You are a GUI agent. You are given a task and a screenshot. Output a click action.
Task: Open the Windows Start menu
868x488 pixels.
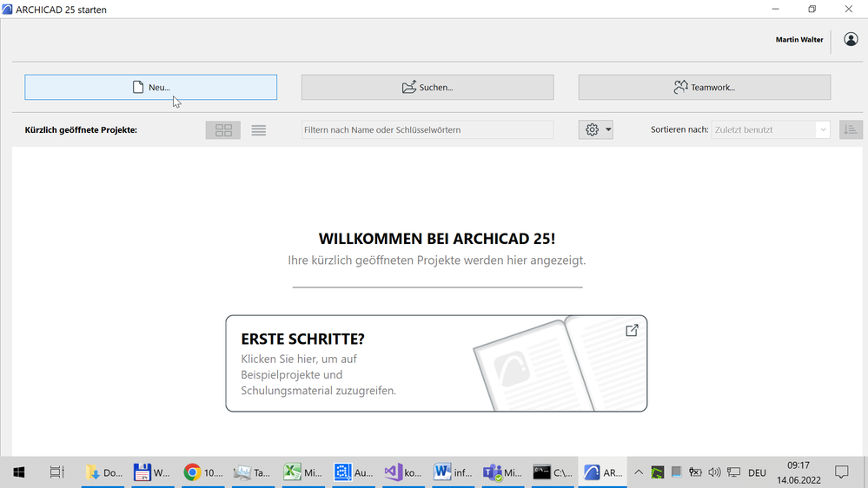(x=19, y=472)
